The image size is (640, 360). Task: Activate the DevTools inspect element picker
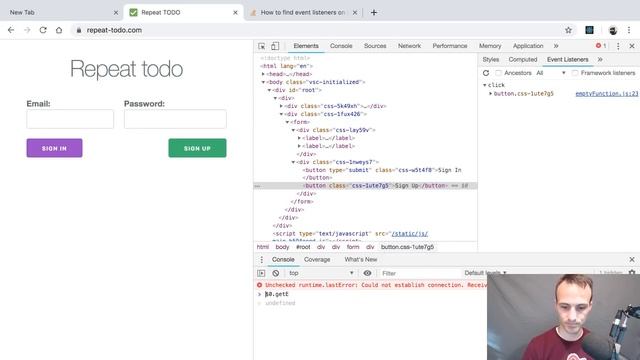click(262, 46)
